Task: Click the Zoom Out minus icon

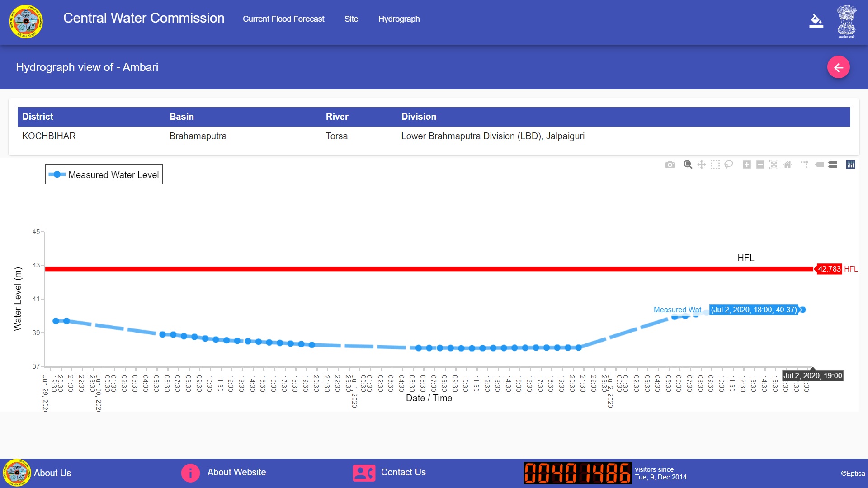Action: click(760, 165)
